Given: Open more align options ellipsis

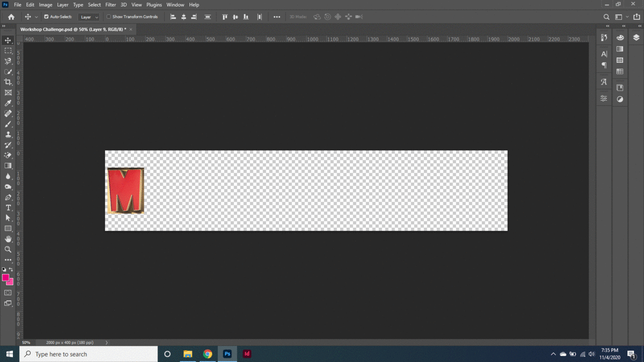Looking at the screenshot, I should tap(277, 17).
